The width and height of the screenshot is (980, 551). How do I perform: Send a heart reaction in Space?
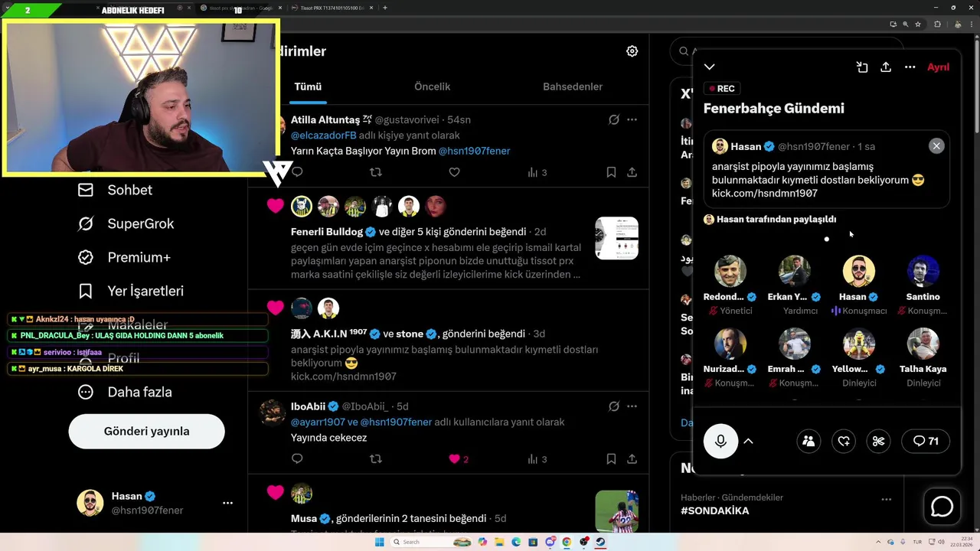point(844,441)
